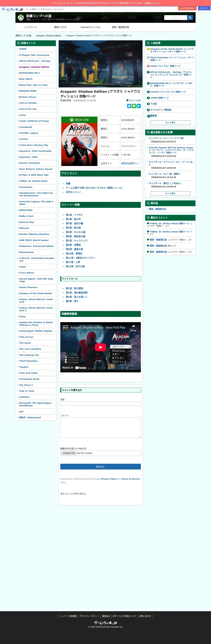The image size is (211, 644).
Task: Open Shadow of the Tomb Raider popular article
Action: click(x=172, y=50)
